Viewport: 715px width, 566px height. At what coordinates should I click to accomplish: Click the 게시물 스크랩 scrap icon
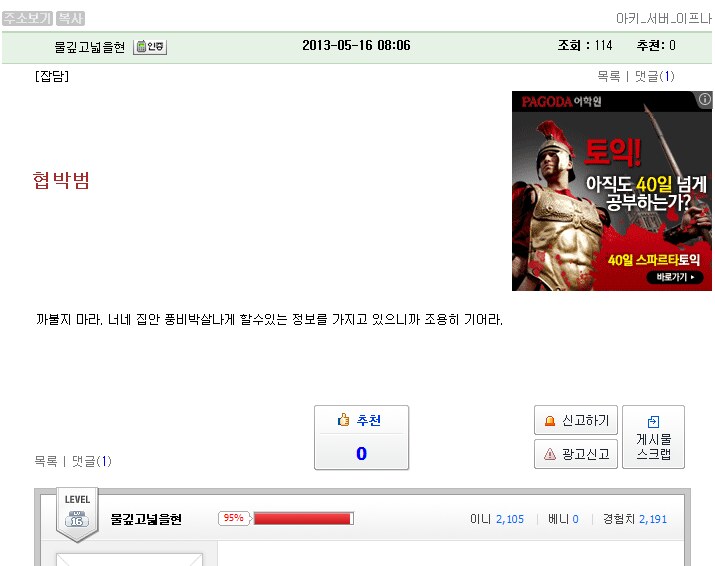pos(653,421)
